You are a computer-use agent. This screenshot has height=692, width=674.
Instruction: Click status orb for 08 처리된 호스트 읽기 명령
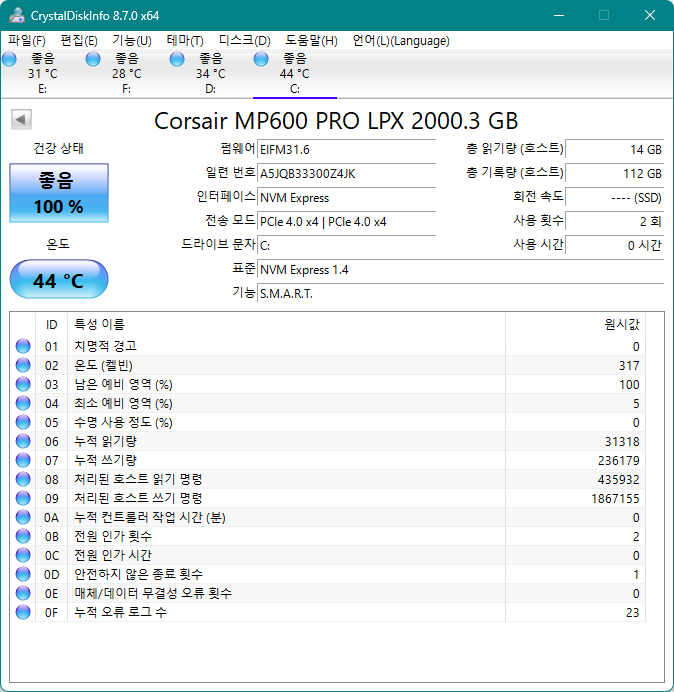point(23,479)
